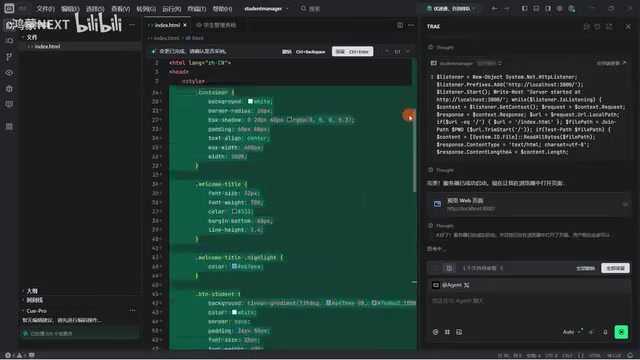Navigate forward with the right arrow

coord(506,8)
